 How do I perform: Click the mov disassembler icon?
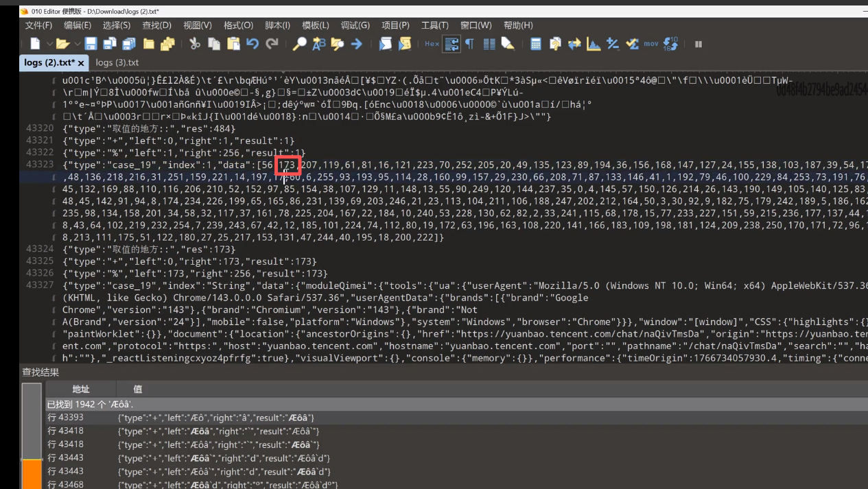651,44
